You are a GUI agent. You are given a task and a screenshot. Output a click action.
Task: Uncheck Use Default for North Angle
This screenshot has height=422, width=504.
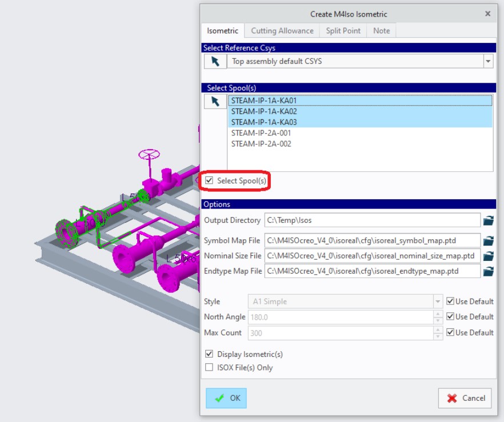pyautogui.click(x=450, y=317)
